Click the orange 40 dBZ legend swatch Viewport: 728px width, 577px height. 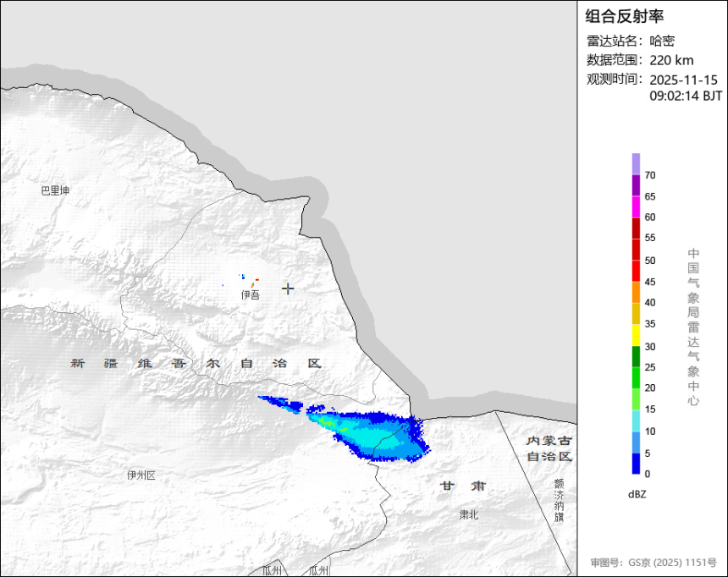tap(636, 292)
